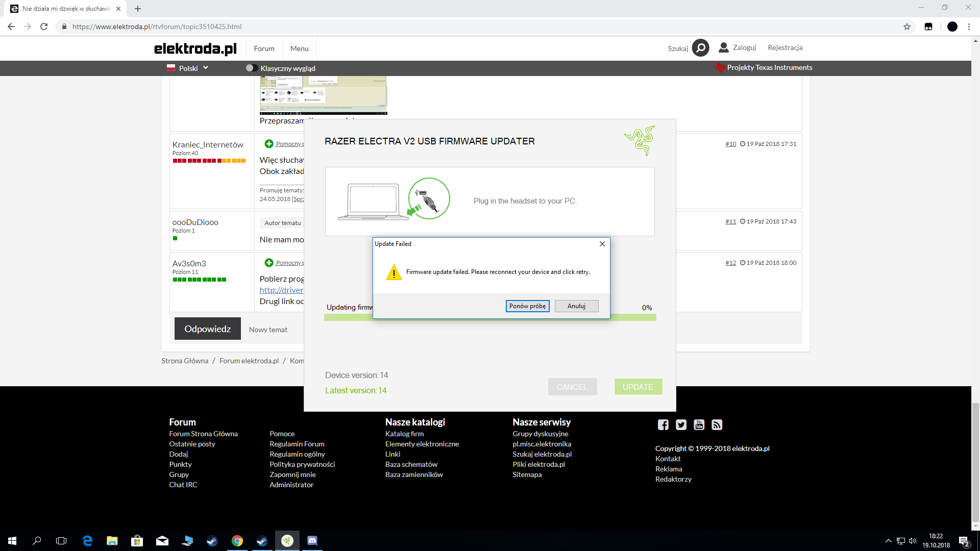Click the Strona Główna breadcrumb
Viewport: 980px width, 551px height.
coord(185,361)
